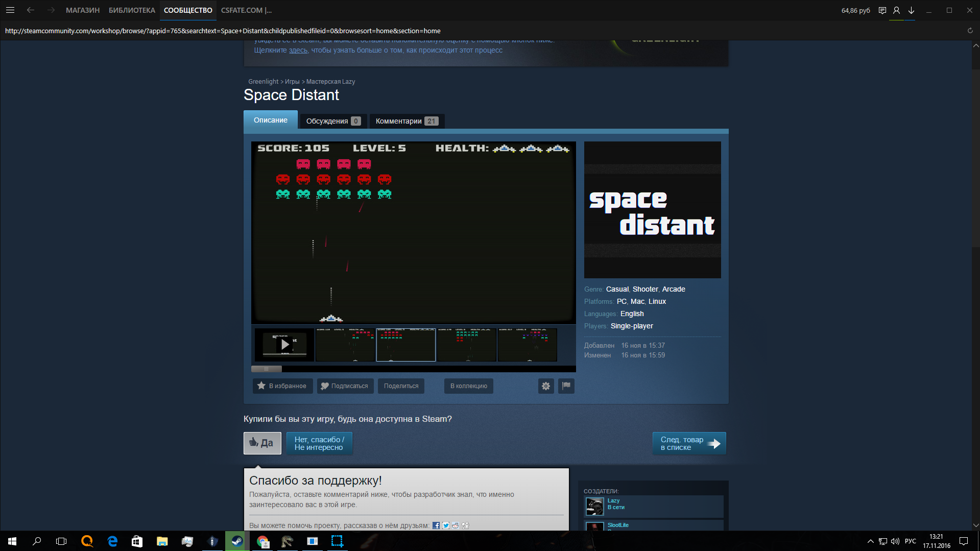This screenshot has height=551, width=980.
Task: Open the volume control in system tray
Action: (x=895, y=541)
